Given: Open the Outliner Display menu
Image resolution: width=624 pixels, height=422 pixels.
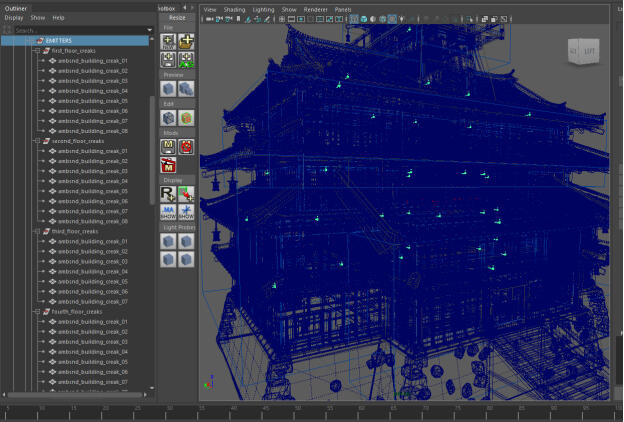Looking at the screenshot, I should point(13,18).
